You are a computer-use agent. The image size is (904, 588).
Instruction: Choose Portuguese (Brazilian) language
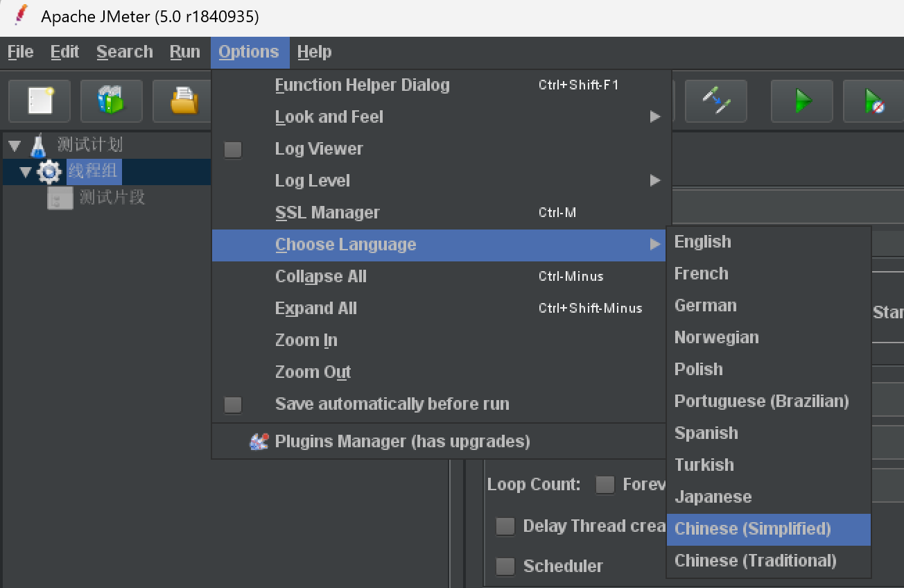(x=768, y=401)
